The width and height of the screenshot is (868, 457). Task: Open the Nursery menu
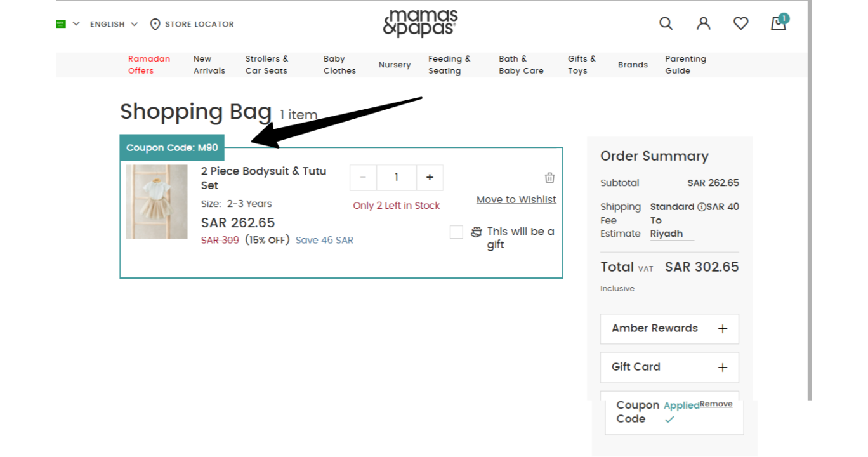[x=395, y=65]
